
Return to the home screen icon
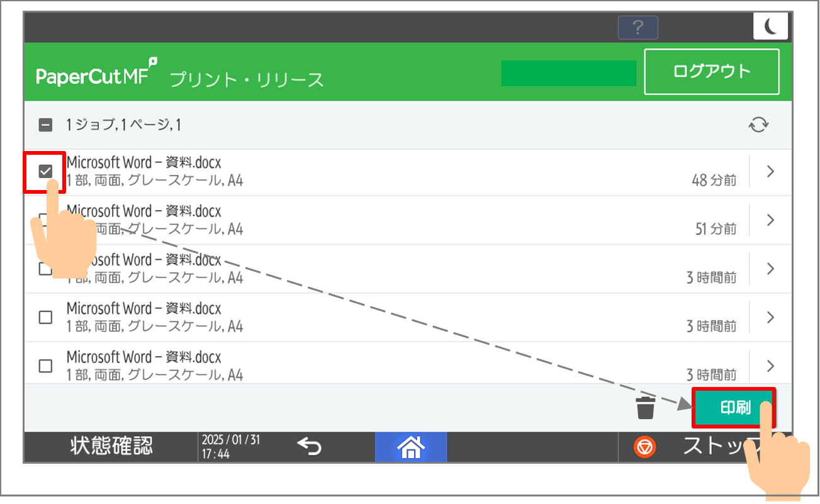[x=411, y=447]
